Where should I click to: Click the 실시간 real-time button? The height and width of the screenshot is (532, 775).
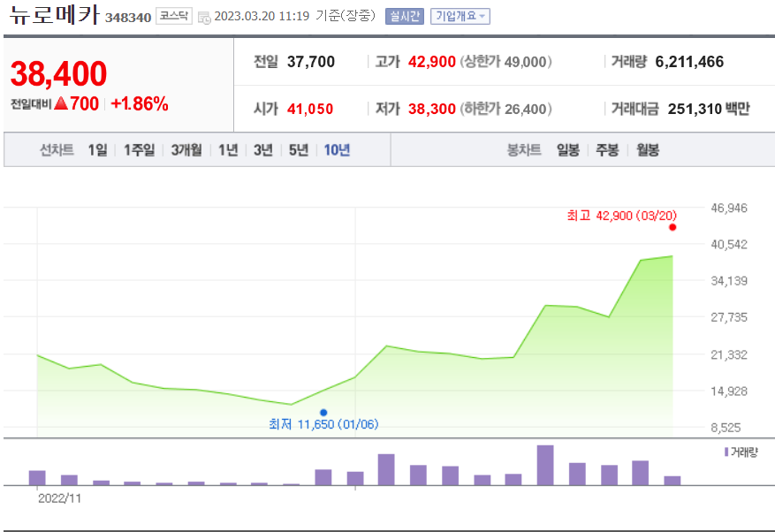[x=405, y=16]
